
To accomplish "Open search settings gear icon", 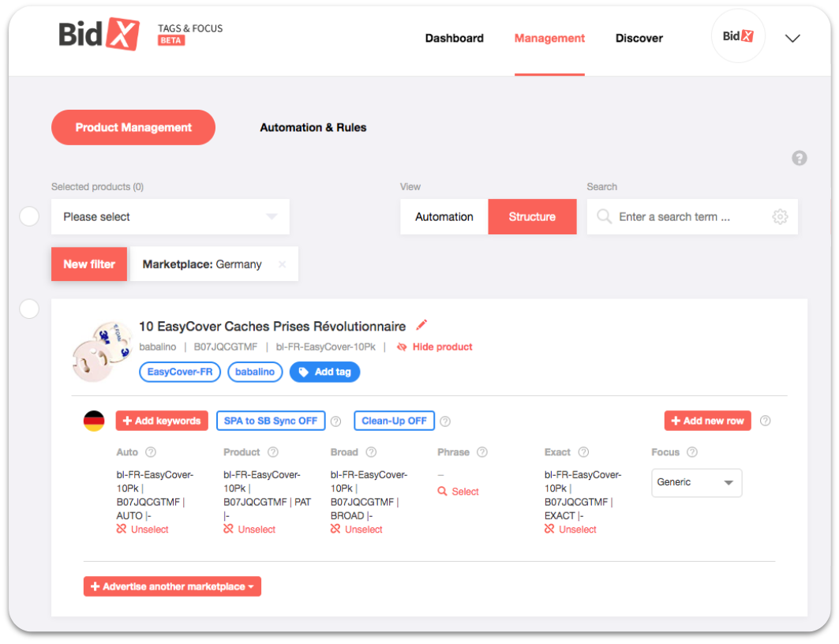I will (780, 216).
